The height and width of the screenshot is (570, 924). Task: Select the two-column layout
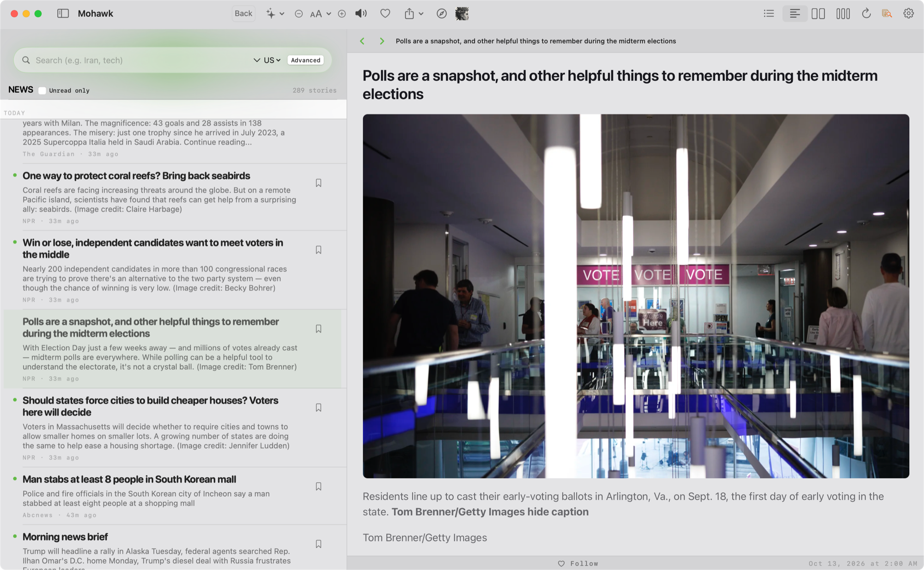pos(818,14)
